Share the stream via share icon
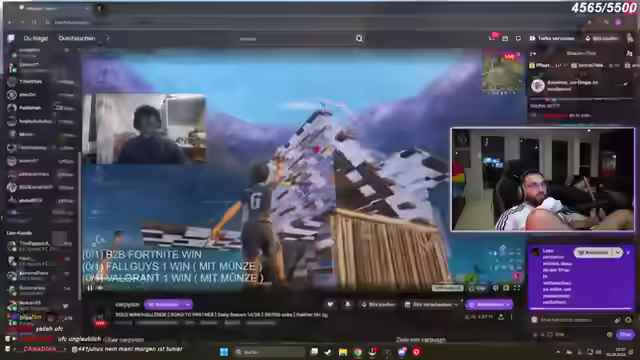This screenshot has height=360, width=640. pyautogui.click(x=501, y=317)
